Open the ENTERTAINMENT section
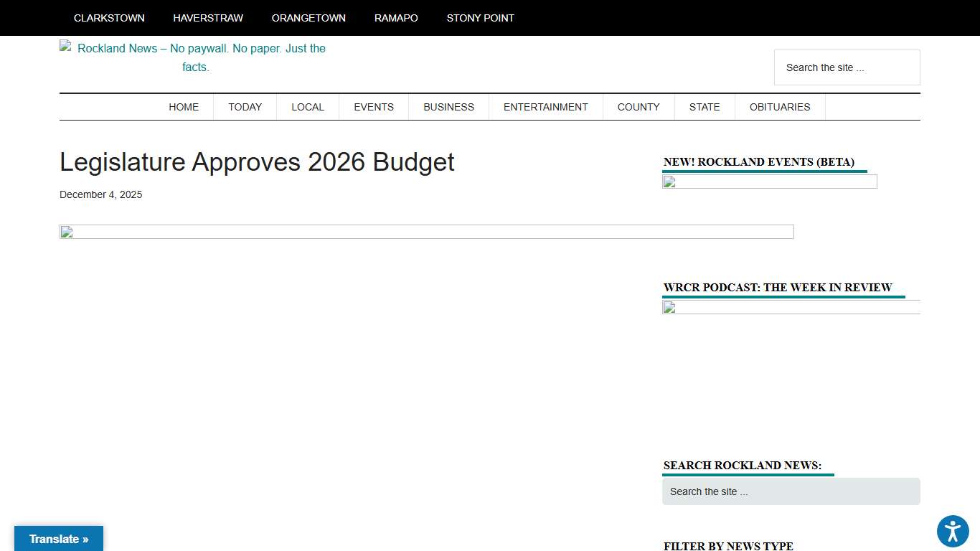 coord(545,107)
